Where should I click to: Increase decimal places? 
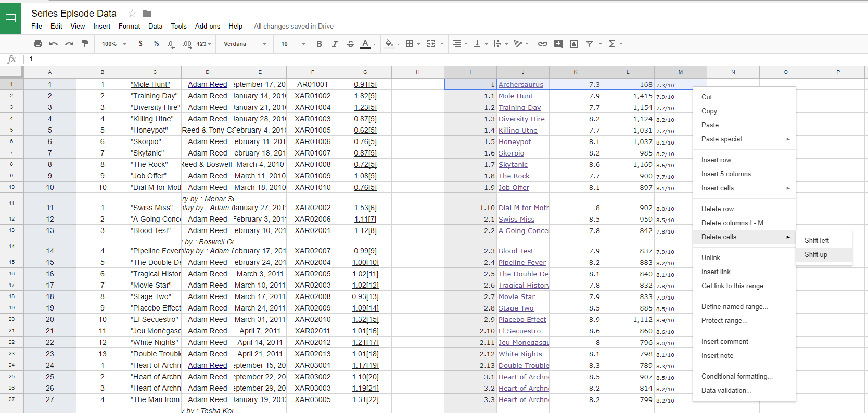click(x=187, y=44)
